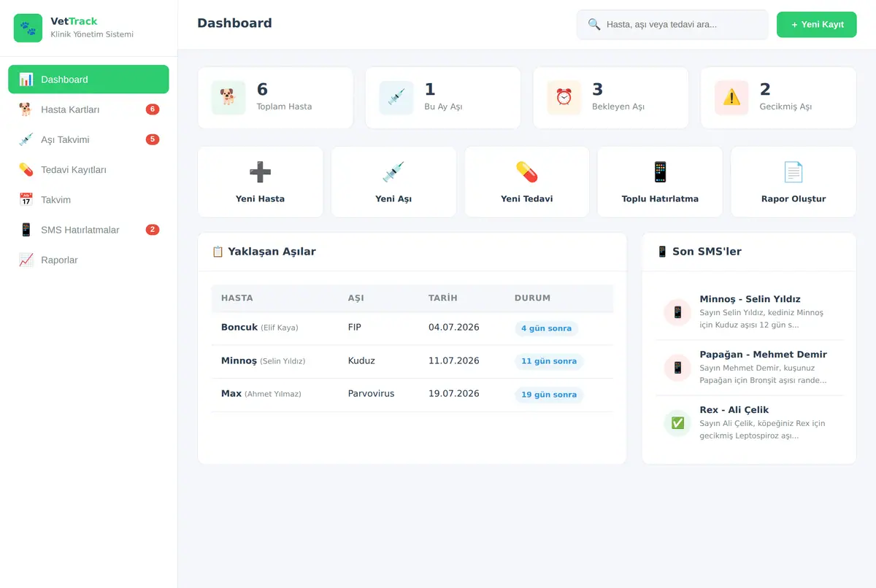Open the Minnoş - Selin Yıldız SMS entry
This screenshot has height=588, width=876.
750,312
